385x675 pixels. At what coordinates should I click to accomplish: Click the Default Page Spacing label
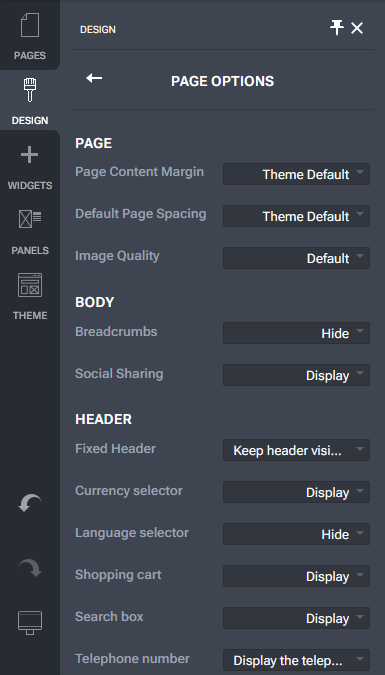point(140,214)
